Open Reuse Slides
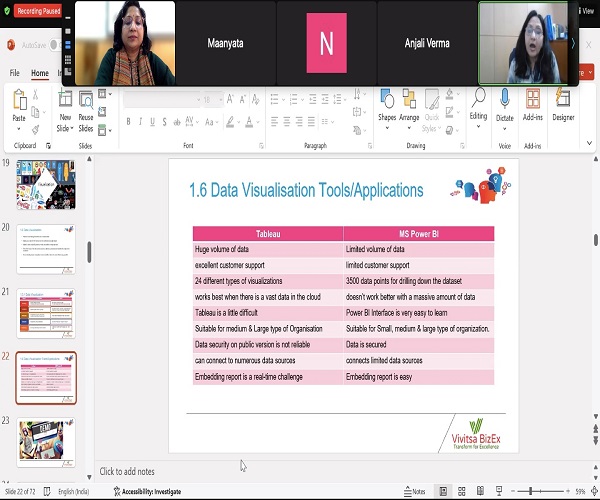This screenshot has width=600, height=500. click(86, 111)
